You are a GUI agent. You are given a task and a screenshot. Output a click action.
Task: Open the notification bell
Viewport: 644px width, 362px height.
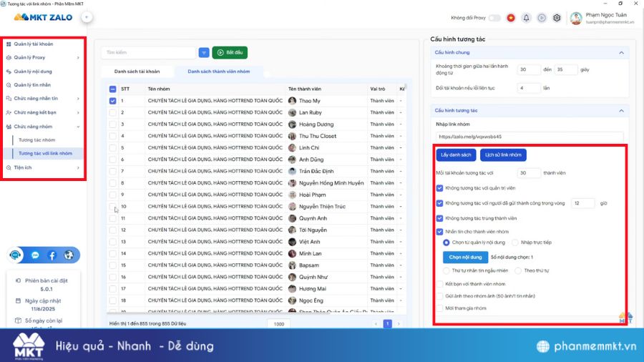point(526,18)
